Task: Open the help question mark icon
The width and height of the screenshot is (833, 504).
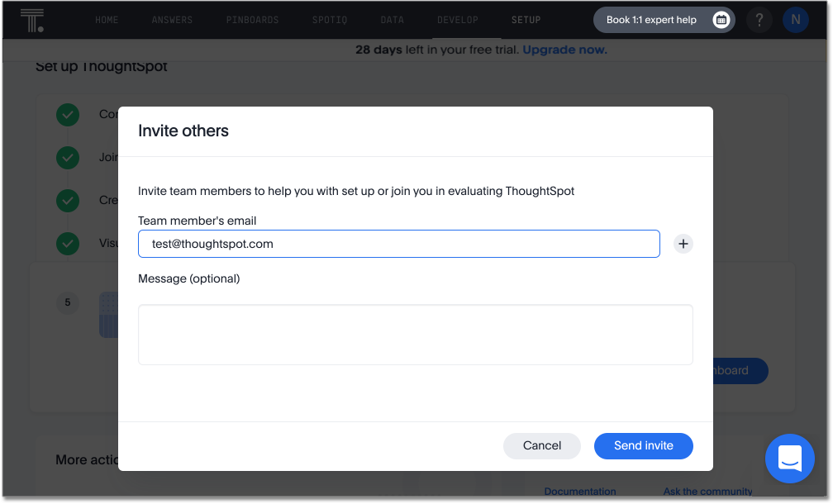Action: click(x=759, y=19)
